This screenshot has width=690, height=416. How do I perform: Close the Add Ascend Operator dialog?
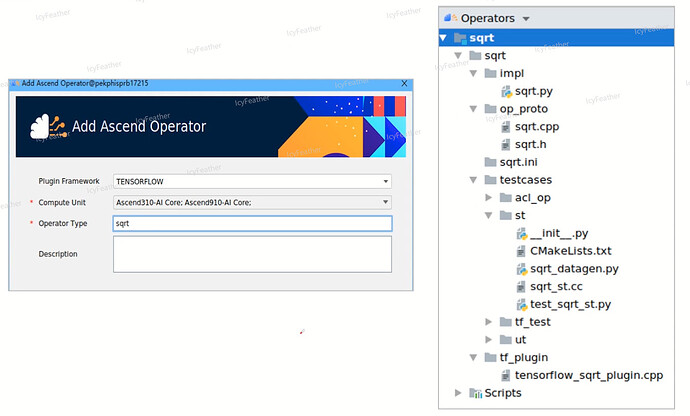(x=404, y=83)
